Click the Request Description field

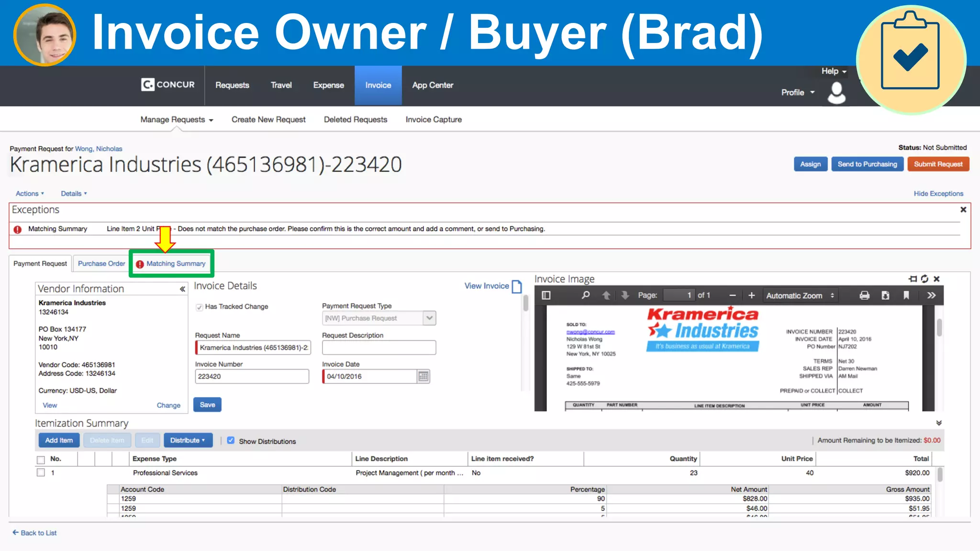tap(379, 348)
